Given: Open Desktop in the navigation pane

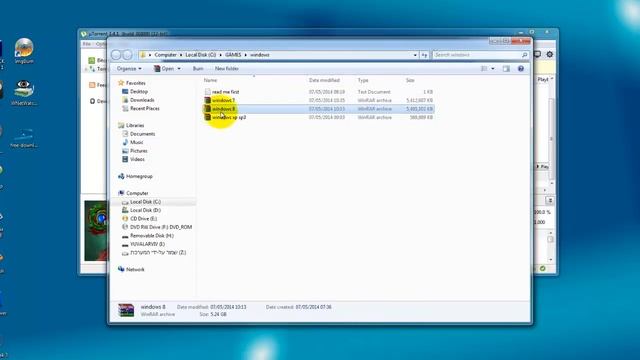Looking at the screenshot, I should pyautogui.click(x=138, y=91).
